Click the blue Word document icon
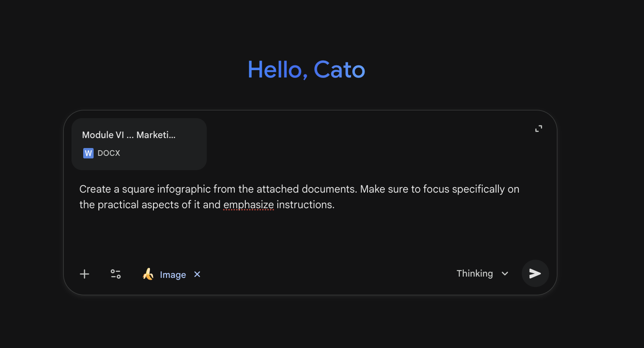644x348 pixels. [x=88, y=153]
